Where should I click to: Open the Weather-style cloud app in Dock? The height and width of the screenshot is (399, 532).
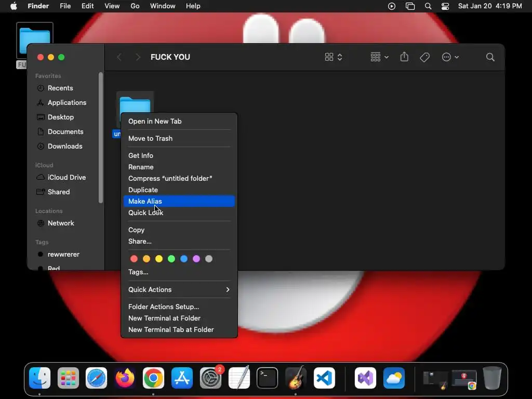point(394,378)
